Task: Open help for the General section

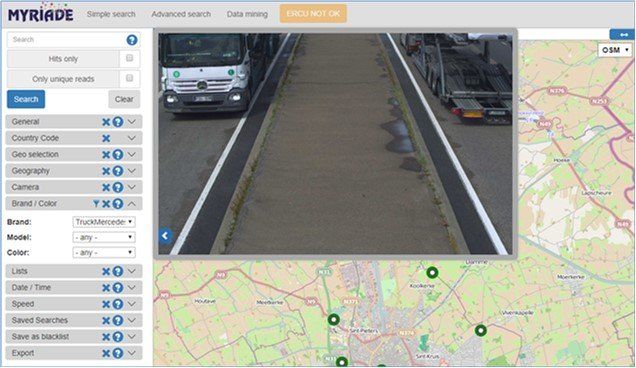Action: (118, 122)
